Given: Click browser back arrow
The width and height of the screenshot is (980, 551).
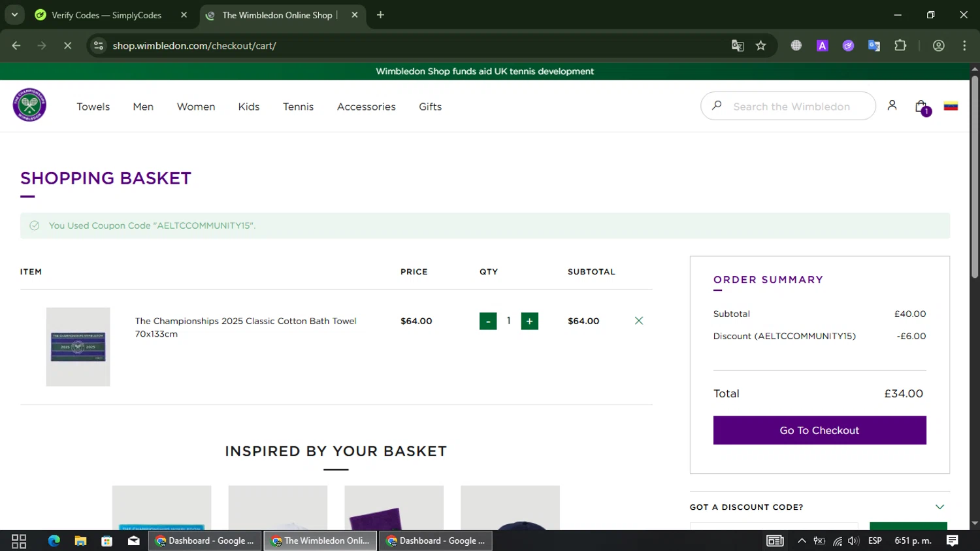Looking at the screenshot, I should point(16,46).
